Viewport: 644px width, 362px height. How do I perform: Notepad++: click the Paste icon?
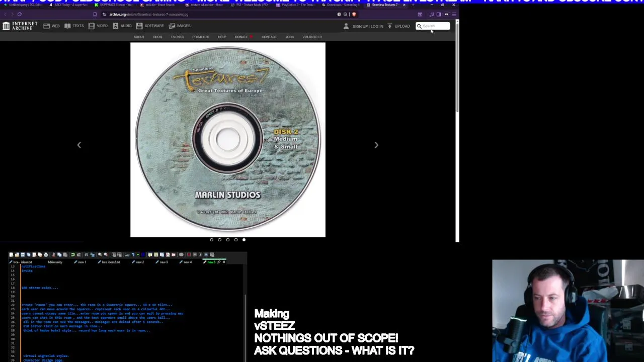(65, 254)
